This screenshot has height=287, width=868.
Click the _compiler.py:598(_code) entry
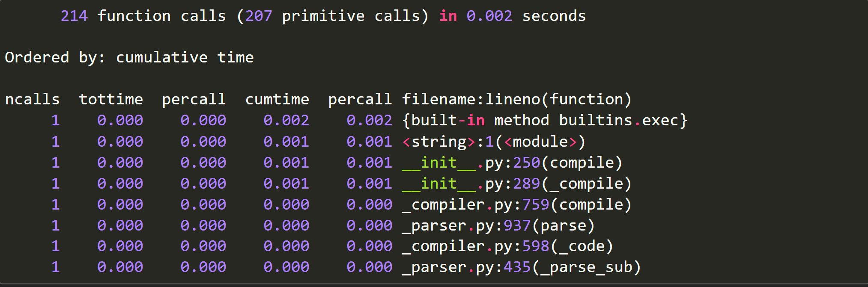point(507,246)
